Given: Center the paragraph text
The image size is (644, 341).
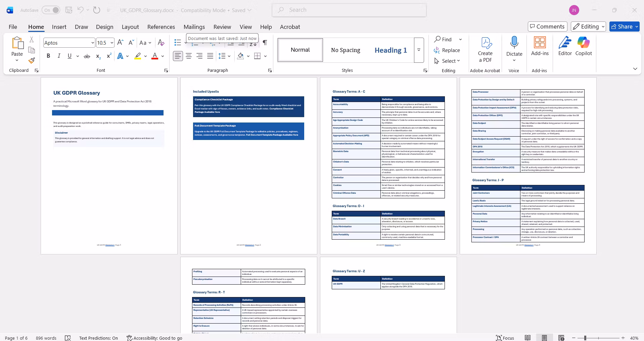Looking at the screenshot, I should click(189, 56).
